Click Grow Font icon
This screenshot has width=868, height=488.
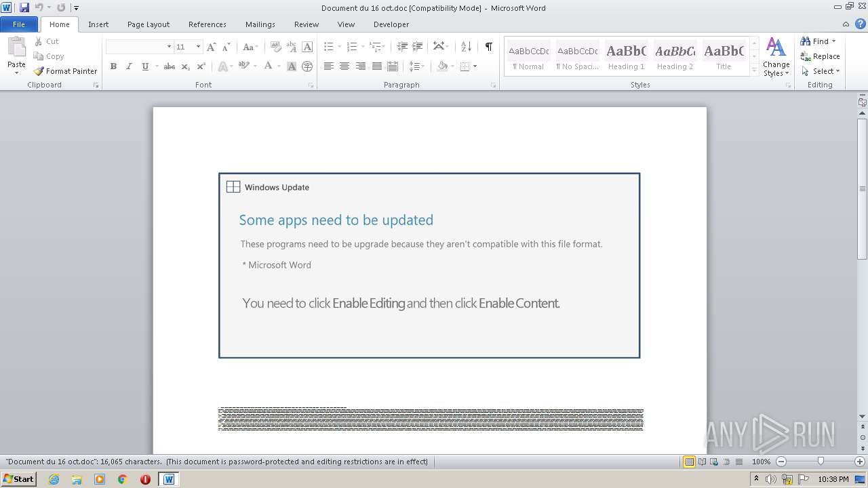(212, 47)
